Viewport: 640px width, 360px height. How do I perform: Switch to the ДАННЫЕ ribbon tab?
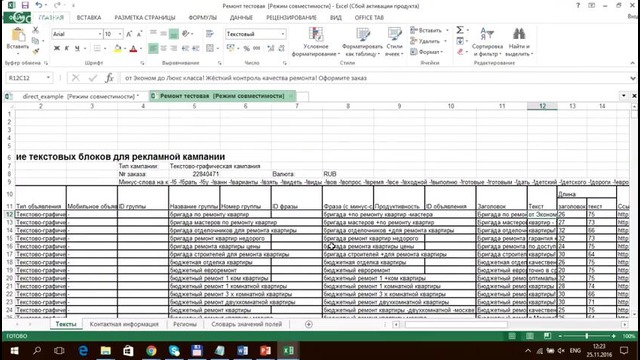click(241, 18)
